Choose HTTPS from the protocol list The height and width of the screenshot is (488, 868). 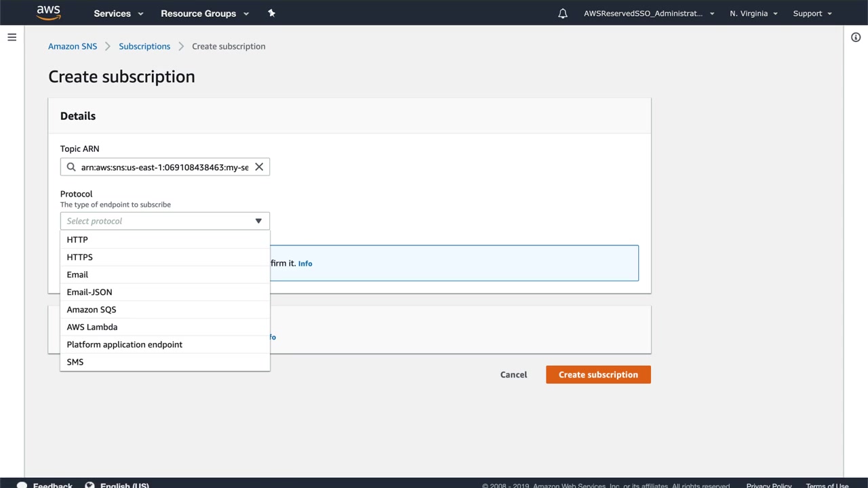tap(80, 257)
